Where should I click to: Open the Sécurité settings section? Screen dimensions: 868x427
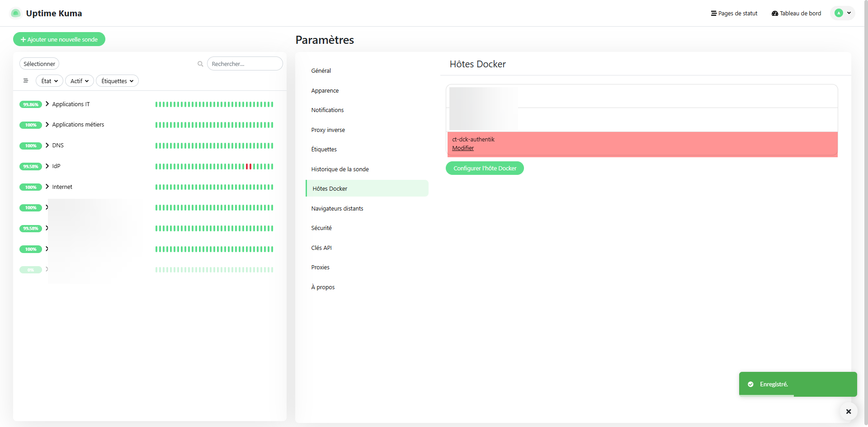321,228
